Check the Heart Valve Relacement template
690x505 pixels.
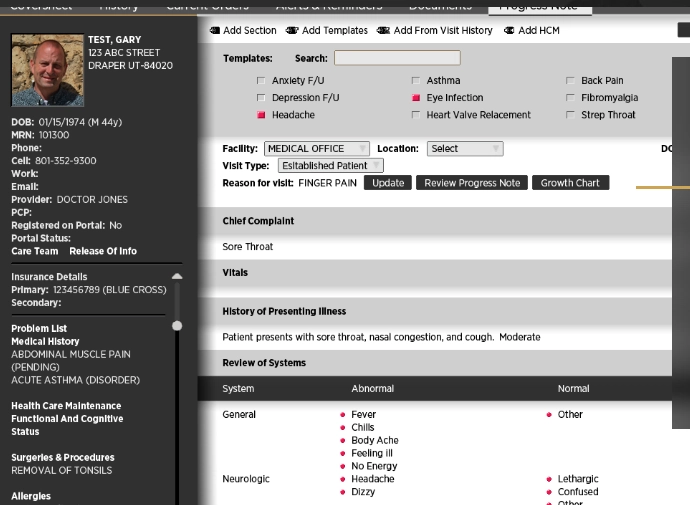(x=416, y=115)
